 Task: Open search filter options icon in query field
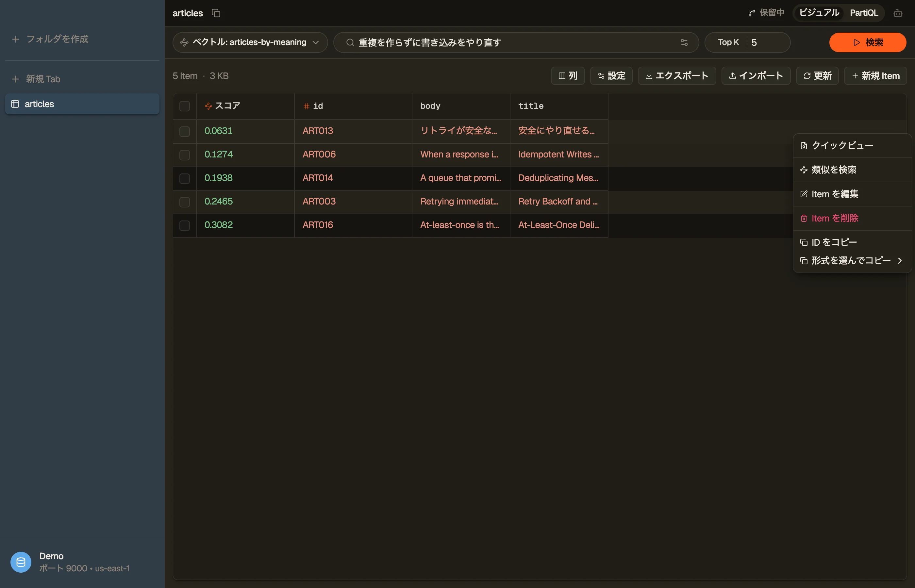click(x=684, y=42)
